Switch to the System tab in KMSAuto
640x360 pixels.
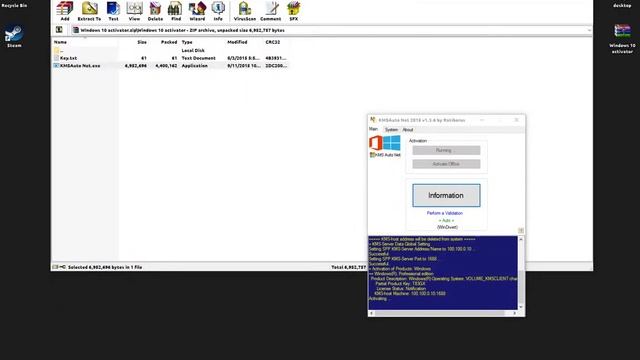(x=391, y=130)
